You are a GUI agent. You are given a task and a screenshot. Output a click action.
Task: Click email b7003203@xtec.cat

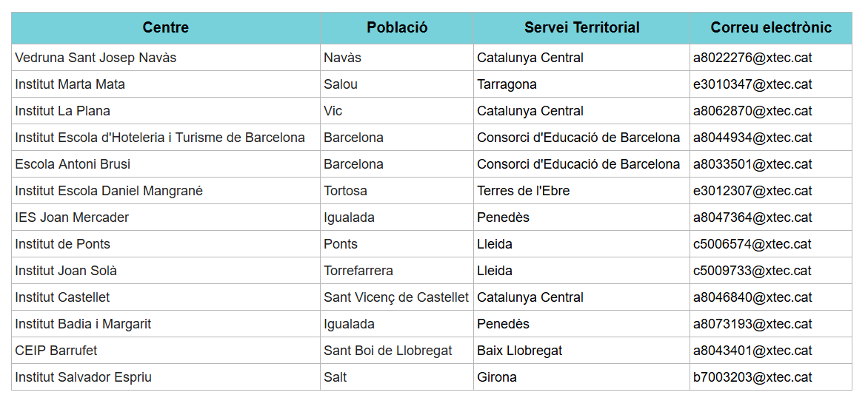[752, 377]
